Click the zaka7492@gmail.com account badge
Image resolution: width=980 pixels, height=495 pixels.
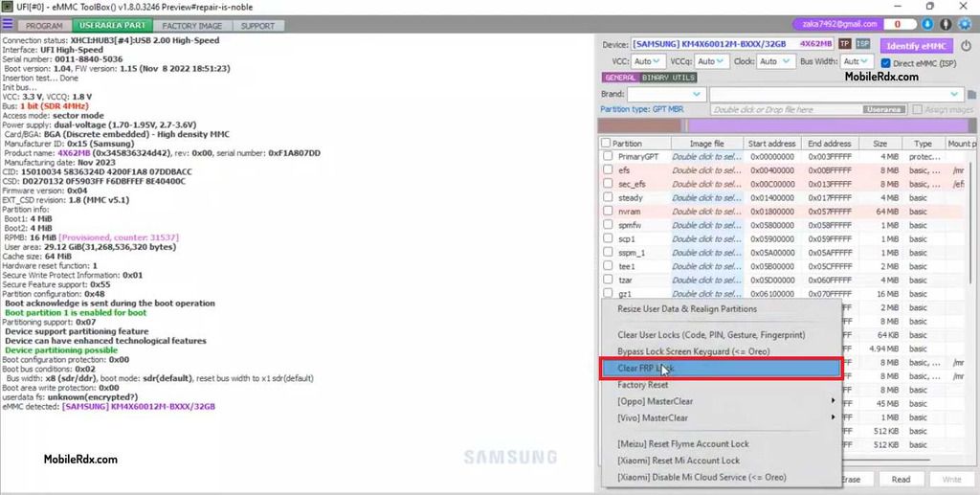(836, 24)
